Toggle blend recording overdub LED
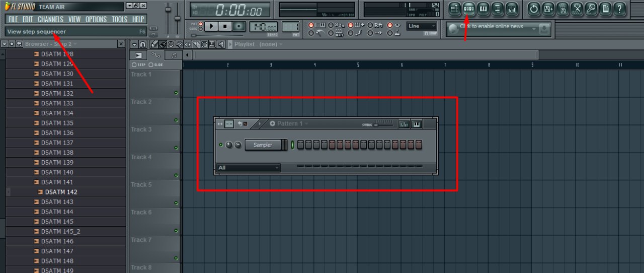 350,25
